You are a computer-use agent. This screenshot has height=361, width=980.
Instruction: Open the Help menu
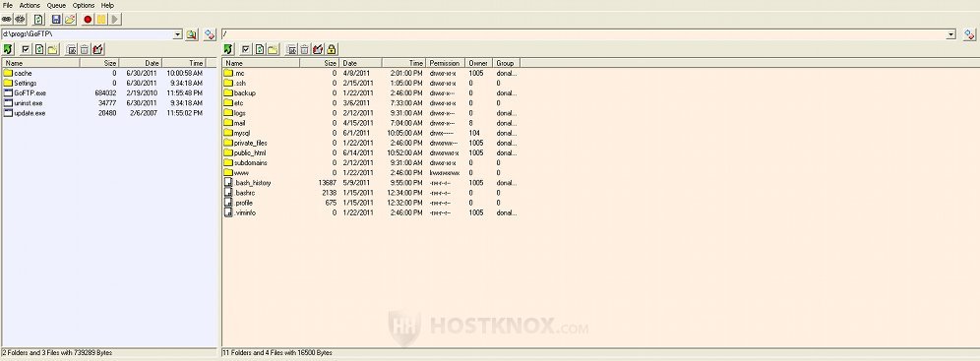107,5
